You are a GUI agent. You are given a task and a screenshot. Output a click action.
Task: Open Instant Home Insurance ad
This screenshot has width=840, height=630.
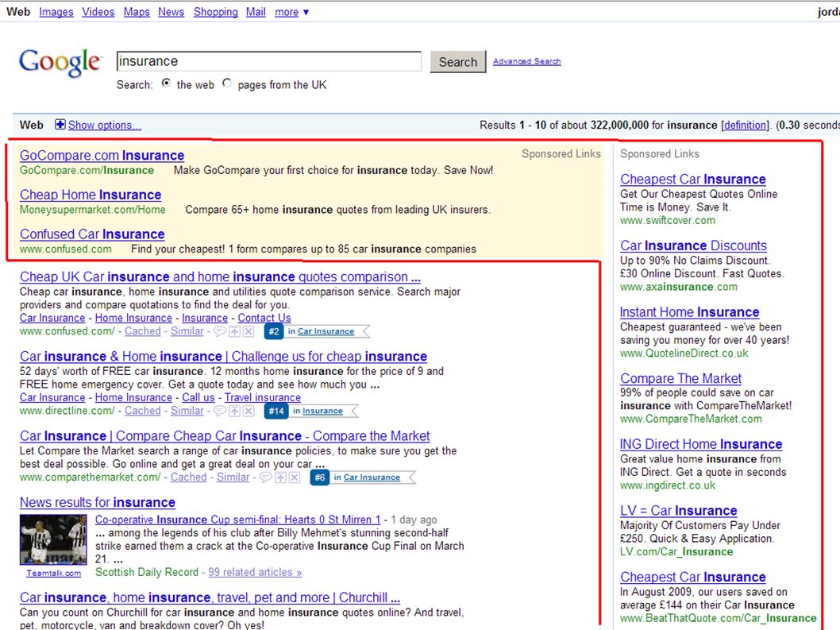pos(689,312)
